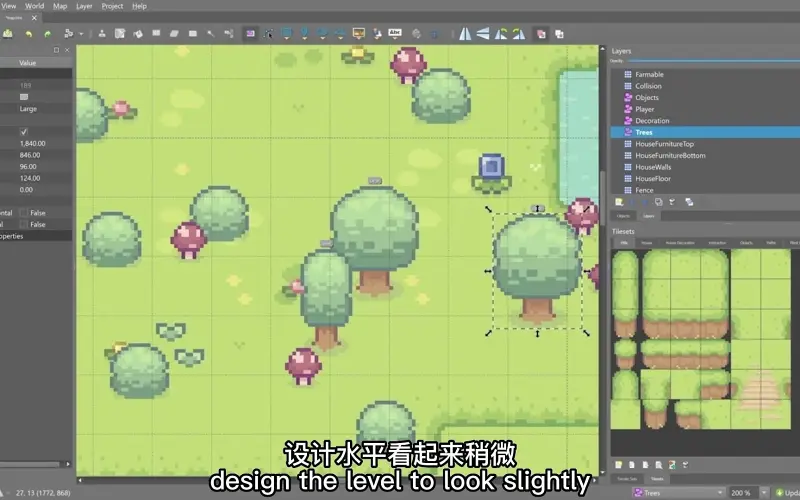
Task: Toggle the checked property checkbox in Properties
Action: coord(24,132)
